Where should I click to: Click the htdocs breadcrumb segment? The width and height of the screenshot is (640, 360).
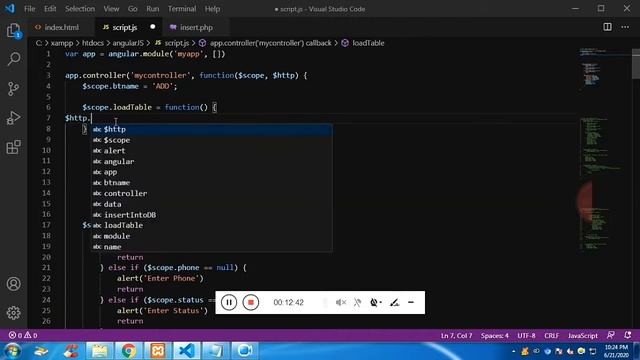point(93,43)
